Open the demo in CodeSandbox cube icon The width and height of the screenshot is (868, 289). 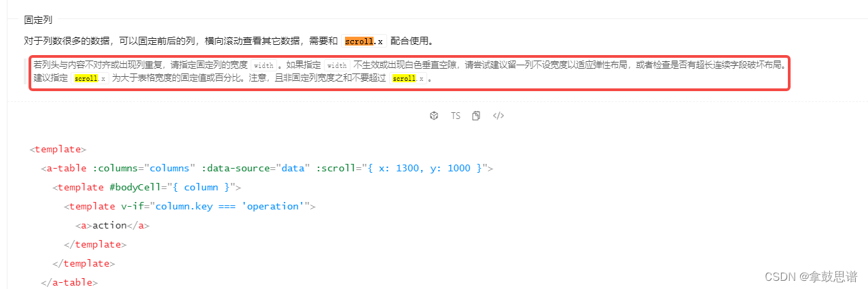pyautogui.click(x=434, y=116)
